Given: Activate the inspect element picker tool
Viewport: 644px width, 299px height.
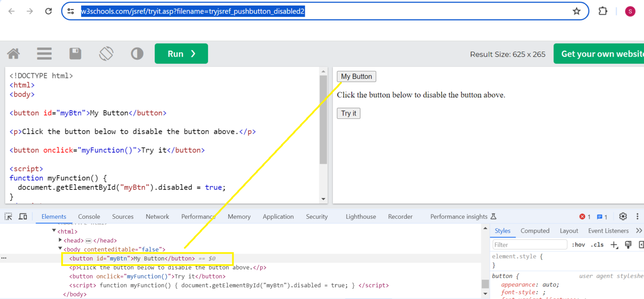Looking at the screenshot, I should click(x=8, y=217).
